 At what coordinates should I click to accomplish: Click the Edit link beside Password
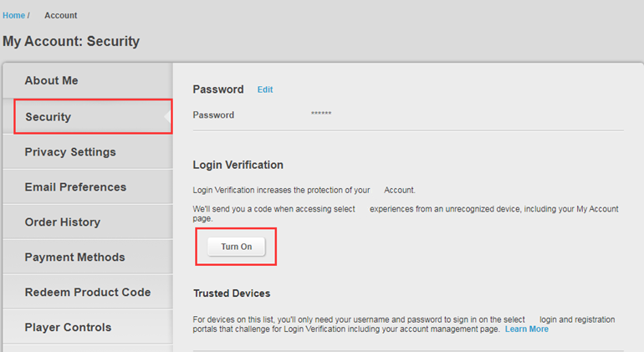click(x=265, y=89)
